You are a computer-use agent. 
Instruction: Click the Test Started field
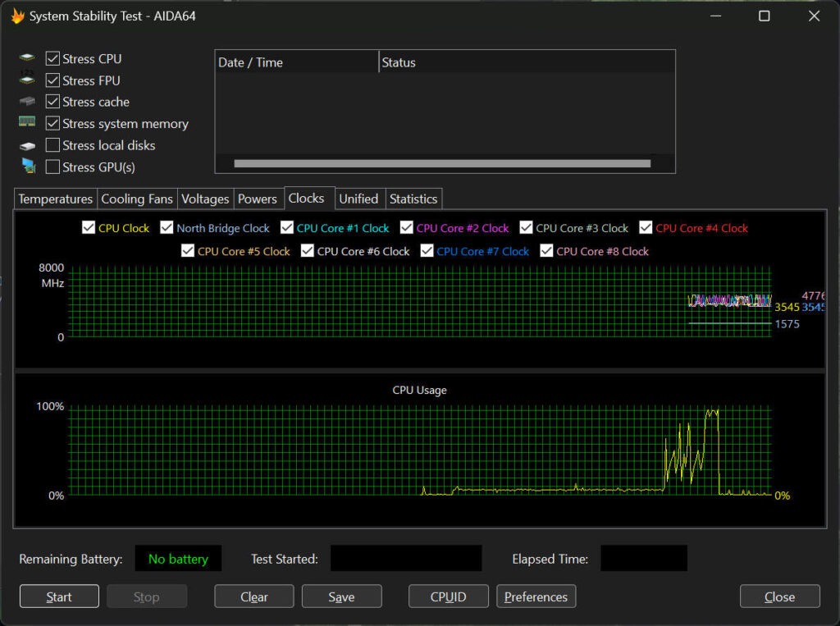pyautogui.click(x=406, y=559)
